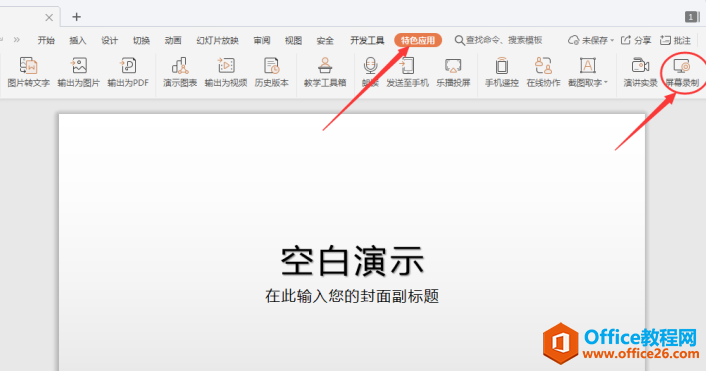
Task: Open the 教学工具箱
Action: [325, 72]
